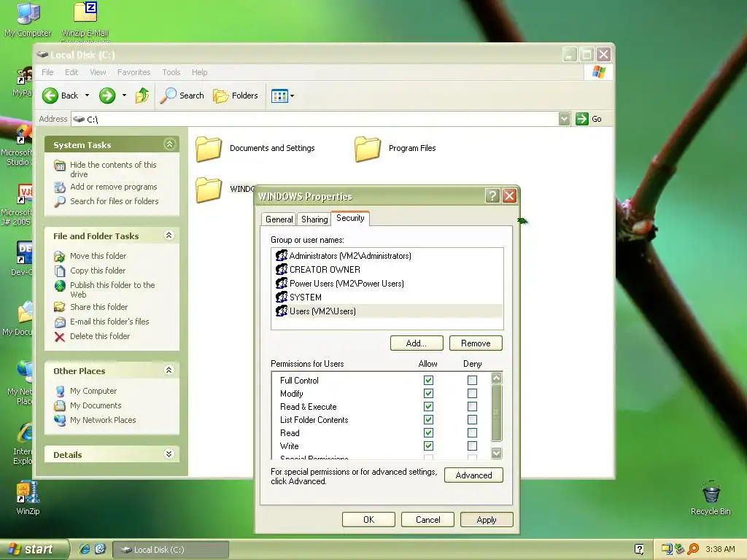Select the Program Files folder icon
The image size is (747, 560).
click(x=368, y=149)
